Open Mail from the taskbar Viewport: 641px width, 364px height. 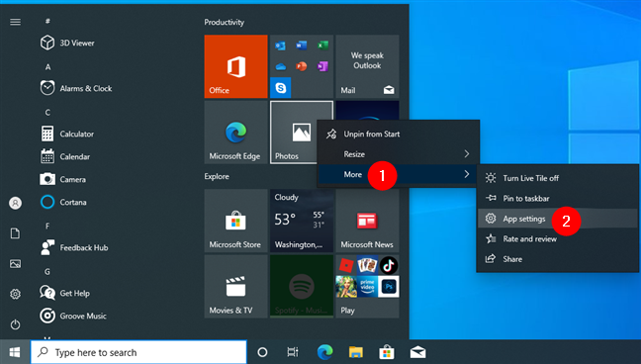point(417,352)
